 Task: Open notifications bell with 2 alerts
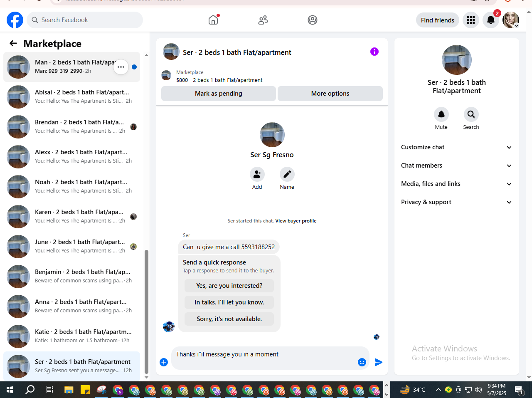491,20
